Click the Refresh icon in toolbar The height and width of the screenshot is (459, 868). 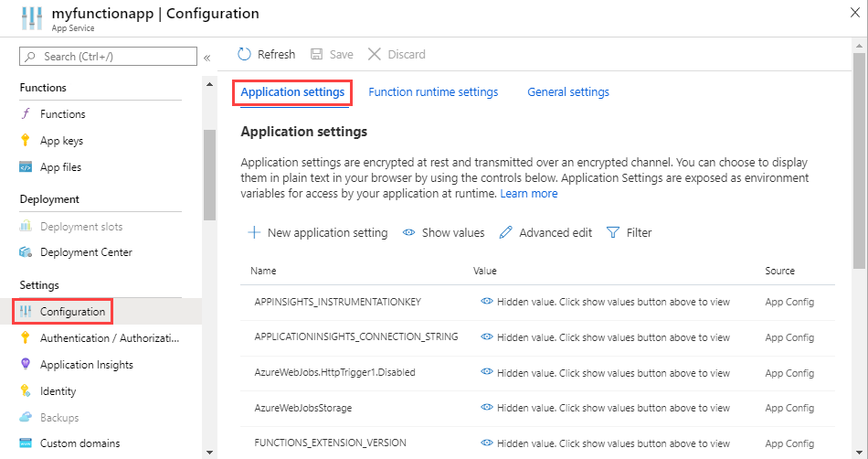click(x=244, y=55)
